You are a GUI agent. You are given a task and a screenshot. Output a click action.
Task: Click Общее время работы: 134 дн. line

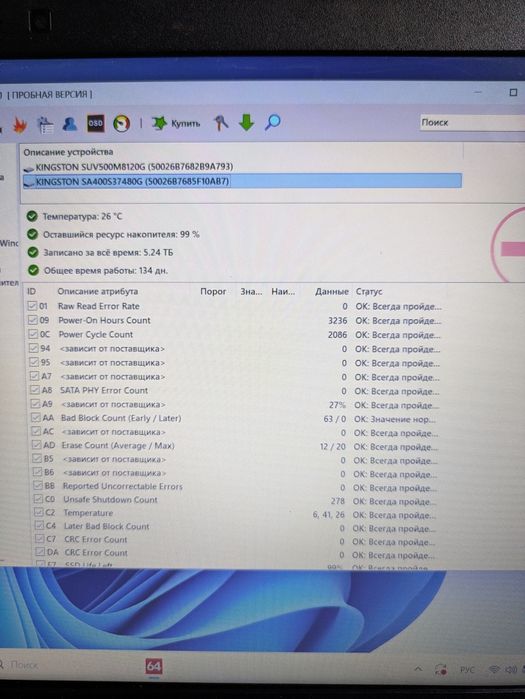[x=106, y=271]
